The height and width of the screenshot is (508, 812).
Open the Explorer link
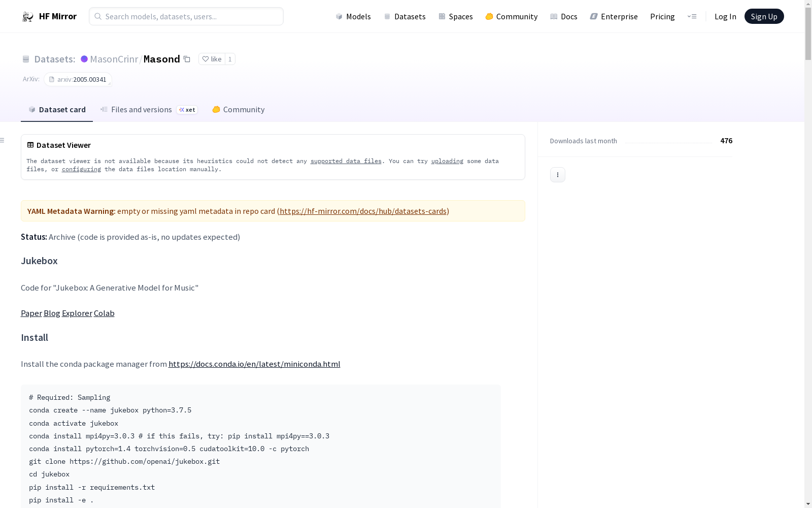point(77,313)
